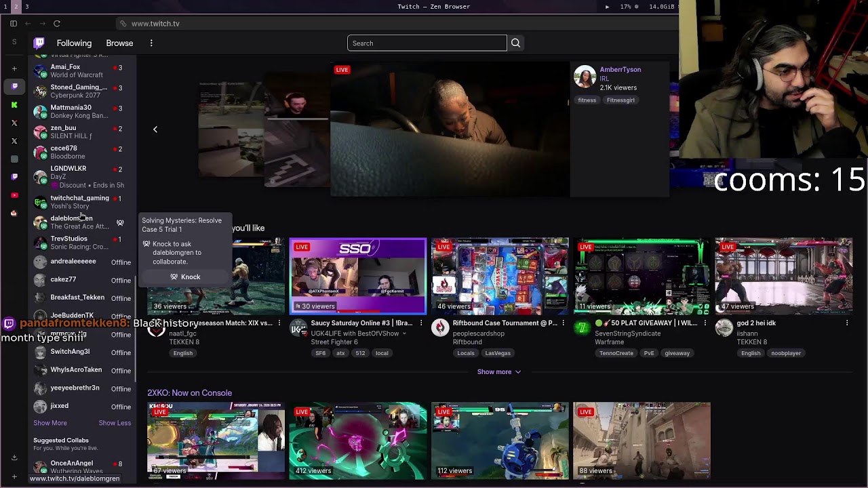
Task: Collapse the followed channels list with Show Less
Action: click(x=115, y=423)
